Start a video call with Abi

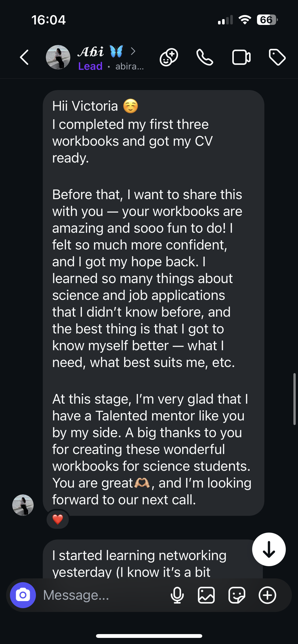coord(241,57)
